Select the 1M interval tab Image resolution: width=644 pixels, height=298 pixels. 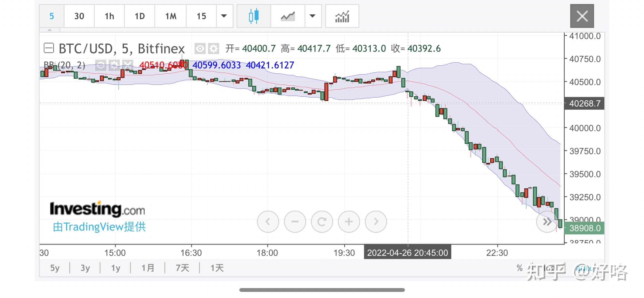pos(171,16)
